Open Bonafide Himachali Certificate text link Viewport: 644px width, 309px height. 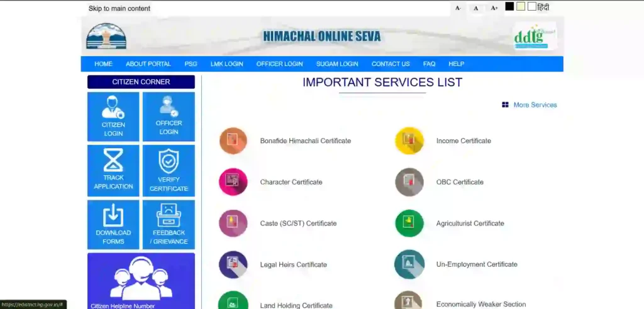coord(306,141)
